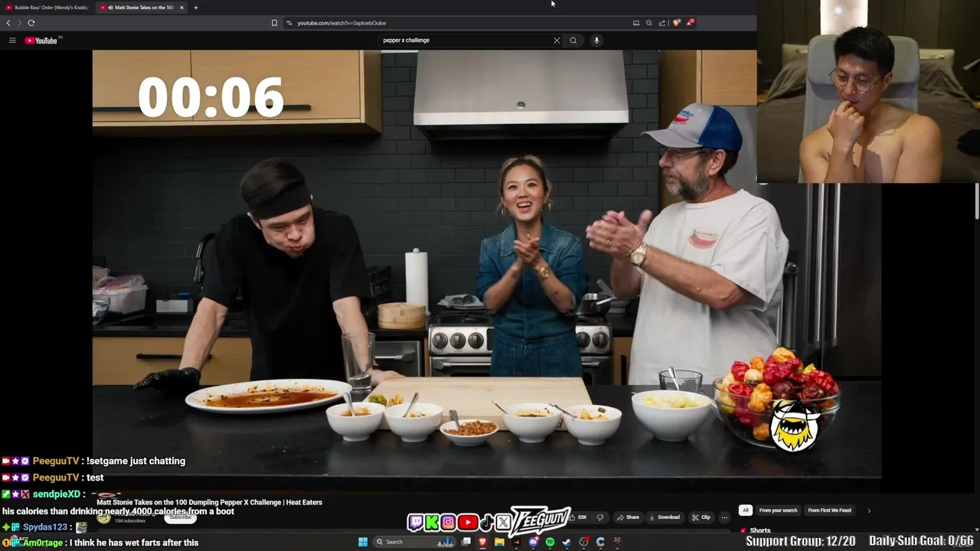Expand more filter chips with the right arrow

coord(869,510)
